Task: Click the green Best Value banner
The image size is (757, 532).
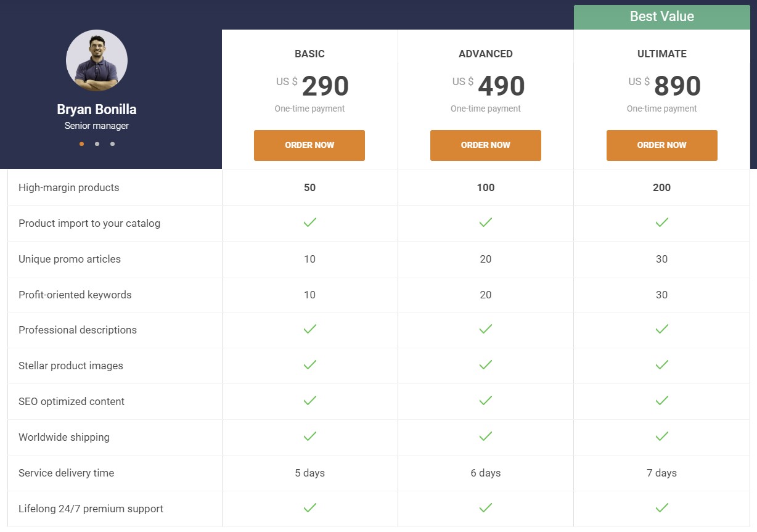Action: click(x=661, y=16)
